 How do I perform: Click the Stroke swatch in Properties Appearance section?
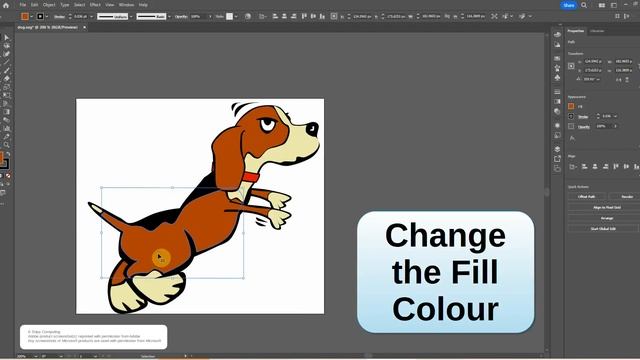click(571, 116)
